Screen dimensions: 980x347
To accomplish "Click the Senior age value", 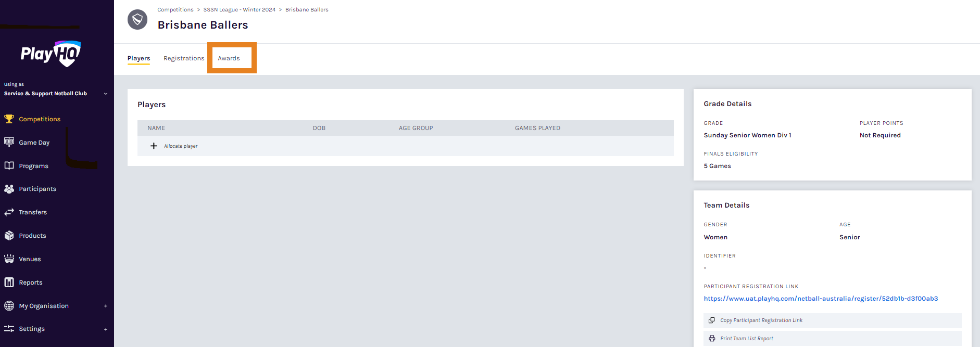I will click(850, 237).
